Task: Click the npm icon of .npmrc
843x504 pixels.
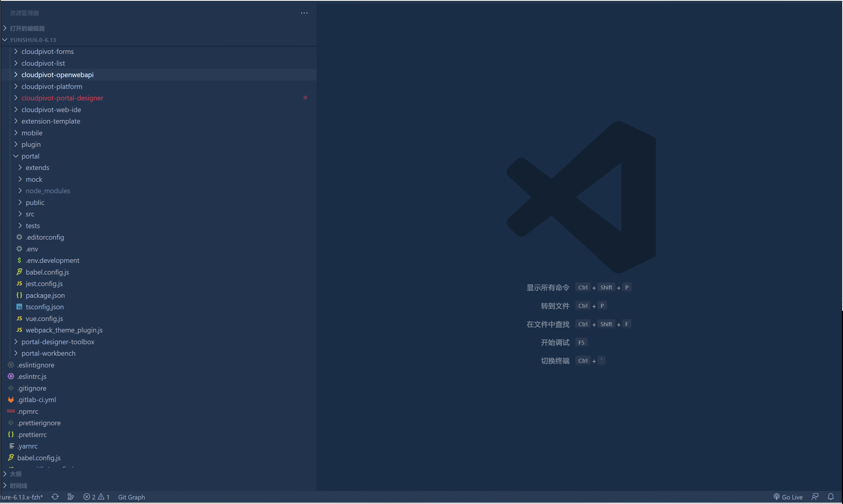Action: 11,411
